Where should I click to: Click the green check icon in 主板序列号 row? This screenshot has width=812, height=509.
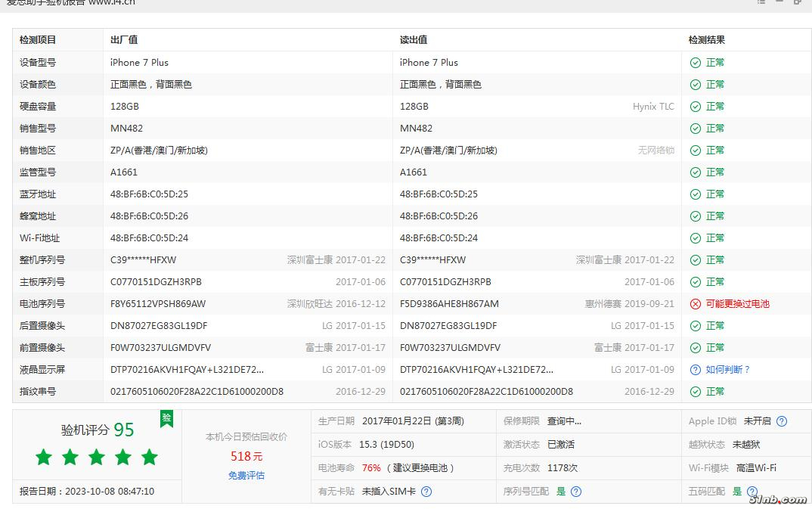point(696,282)
